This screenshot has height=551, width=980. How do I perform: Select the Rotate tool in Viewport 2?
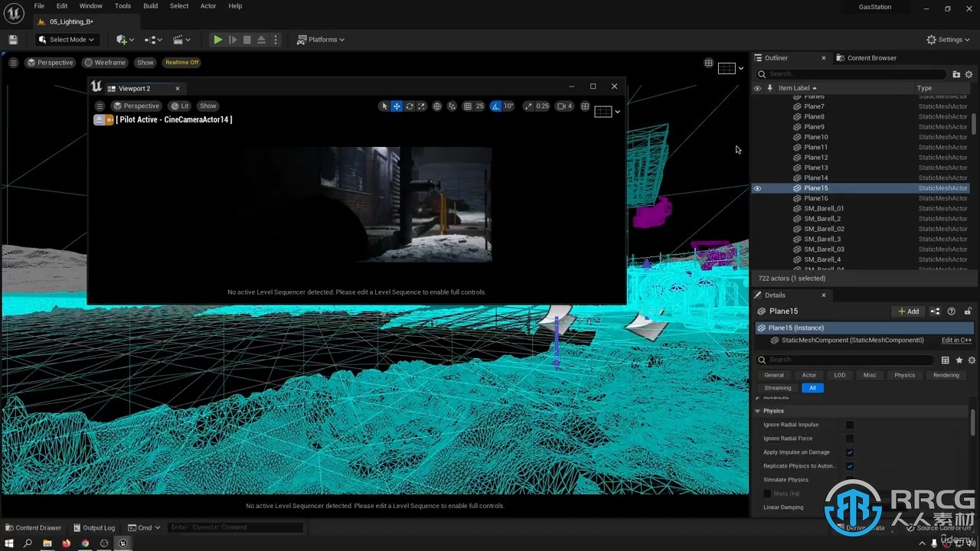(x=409, y=106)
